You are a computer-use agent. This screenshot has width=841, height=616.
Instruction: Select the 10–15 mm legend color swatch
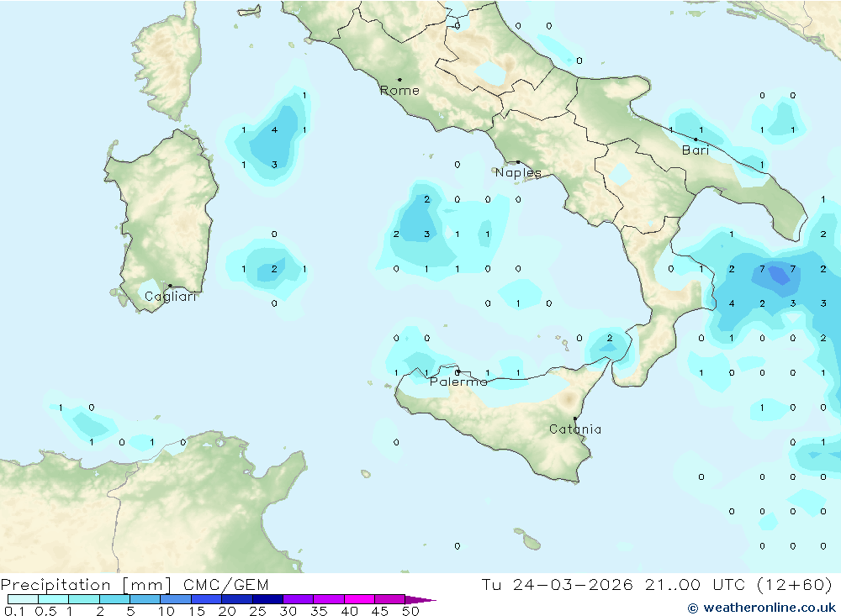176,599
